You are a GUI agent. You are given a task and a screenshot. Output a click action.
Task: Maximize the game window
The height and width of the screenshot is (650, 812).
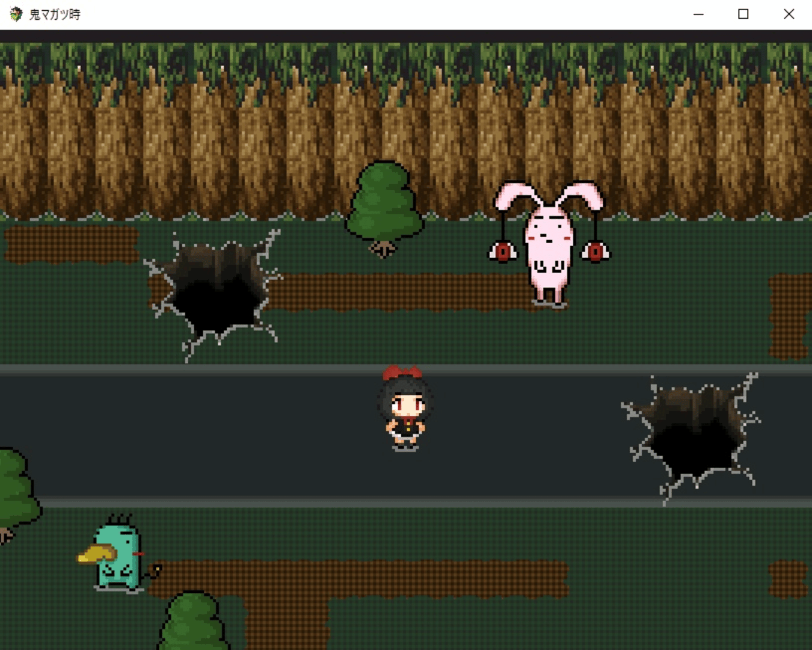pyautogui.click(x=743, y=14)
